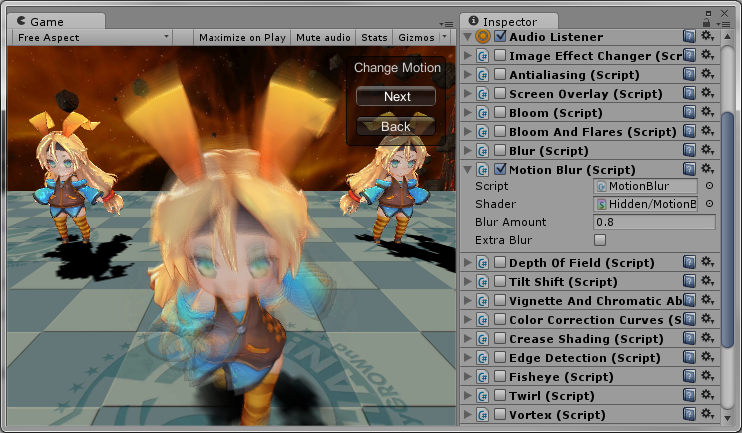Open help for Bloom script
This screenshot has width=742, height=433.
click(x=689, y=112)
